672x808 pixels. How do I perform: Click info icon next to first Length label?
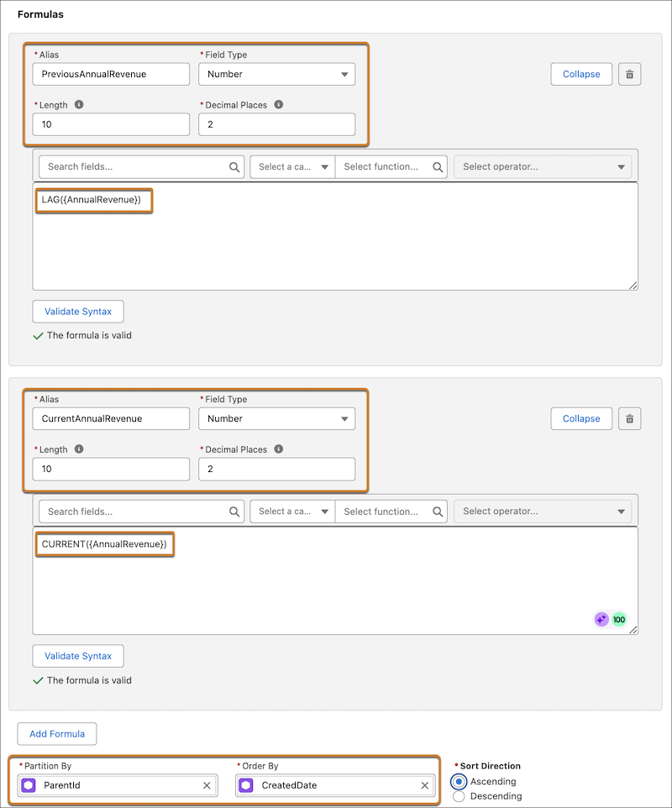point(79,105)
